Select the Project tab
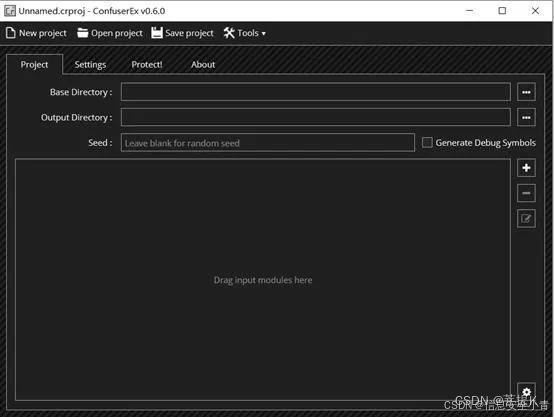This screenshot has height=417, width=554. coord(34,65)
